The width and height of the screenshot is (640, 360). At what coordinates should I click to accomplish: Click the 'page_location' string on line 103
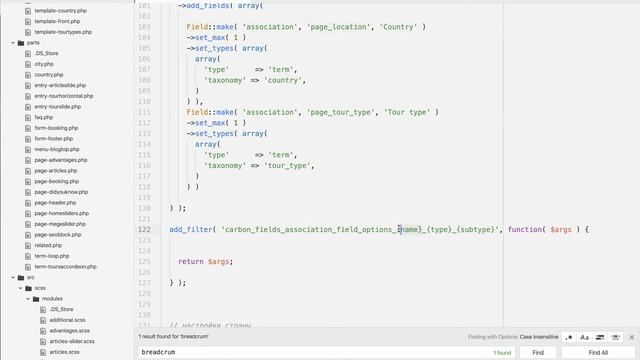click(x=338, y=27)
